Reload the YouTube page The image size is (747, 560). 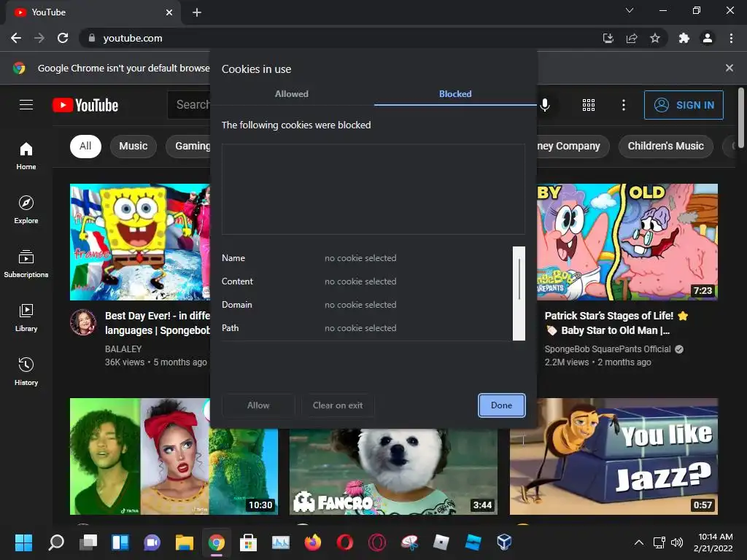coord(63,38)
